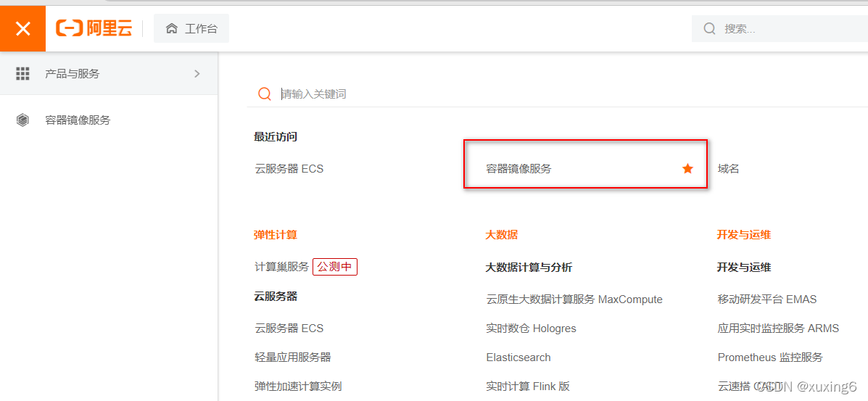This screenshot has width=868, height=401.
Task: Click the 公测中 badge
Action: tap(335, 267)
